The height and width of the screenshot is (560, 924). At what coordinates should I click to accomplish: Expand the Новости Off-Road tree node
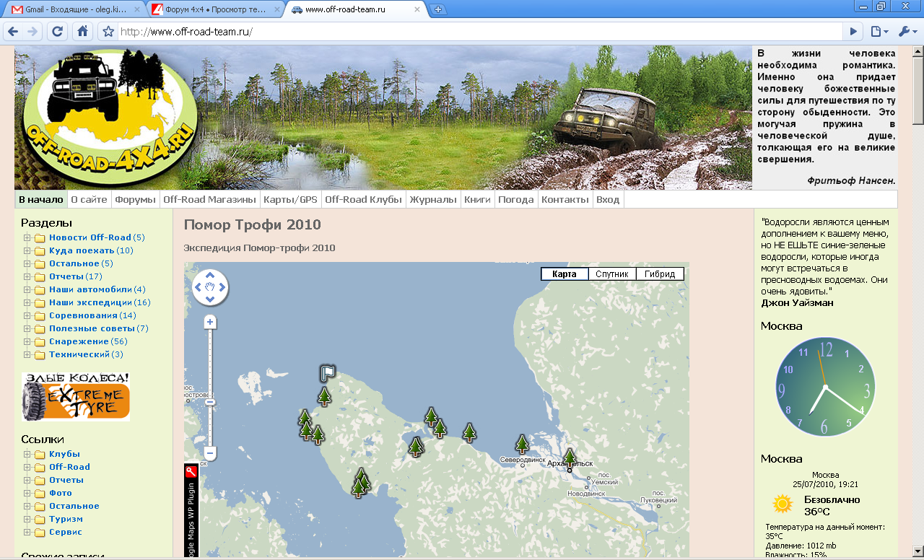(27, 237)
